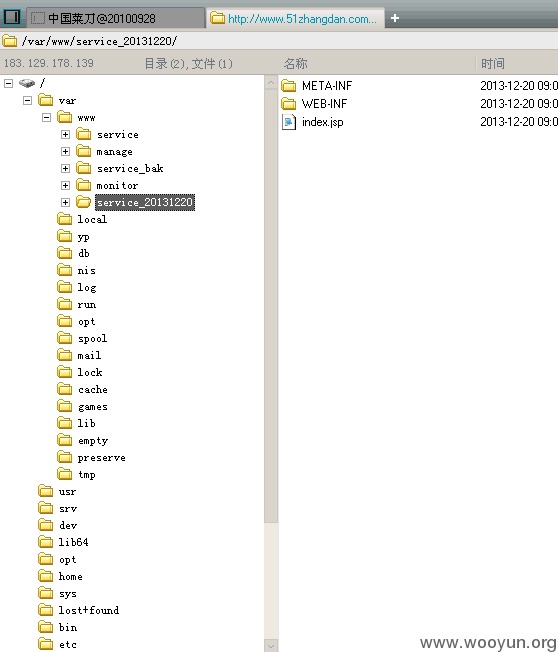
Task: Click the lib64 folder icon
Action: [x=46, y=542]
